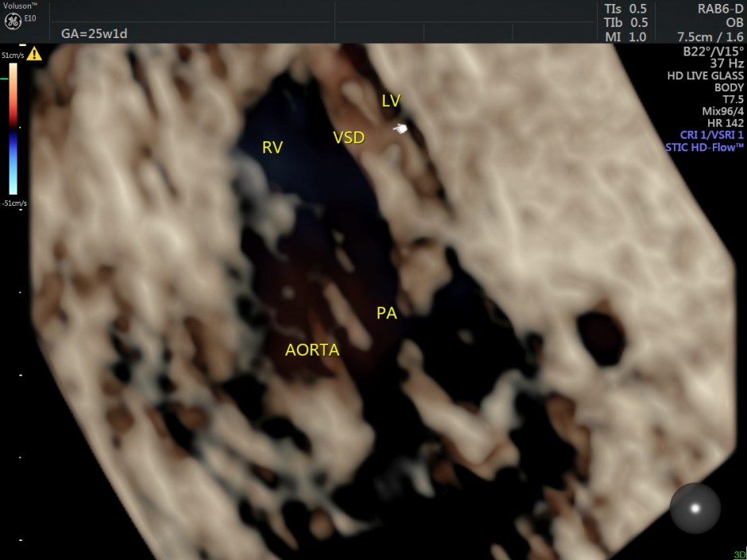This screenshot has height=560, width=747.
Task: Click the white hand pointer near LV
Action: pos(403,128)
